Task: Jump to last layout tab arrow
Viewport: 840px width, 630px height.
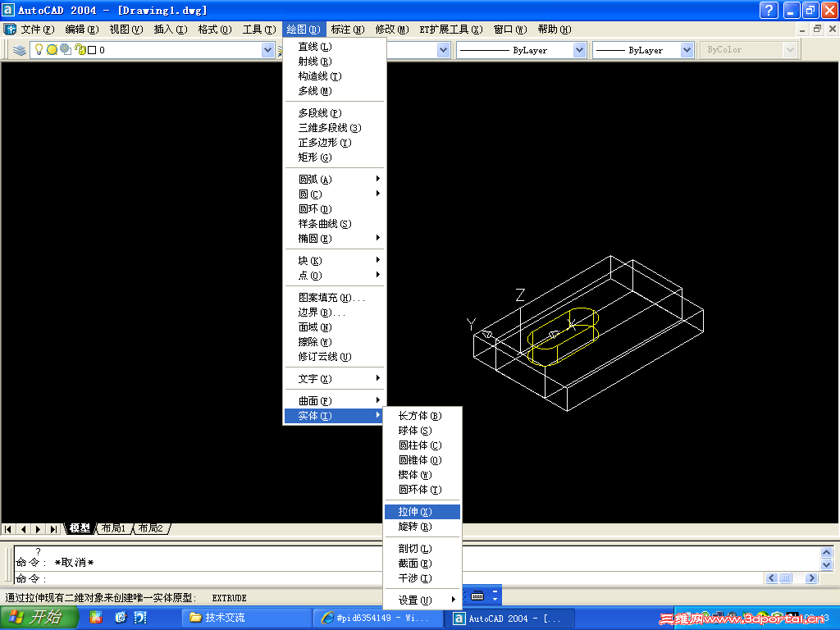Action: point(53,529)
